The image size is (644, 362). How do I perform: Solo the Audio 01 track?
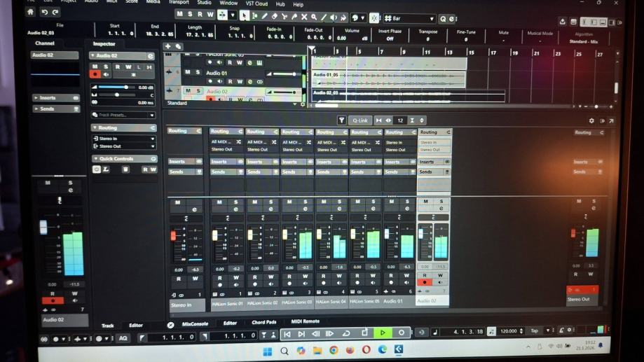pos(198,72)
